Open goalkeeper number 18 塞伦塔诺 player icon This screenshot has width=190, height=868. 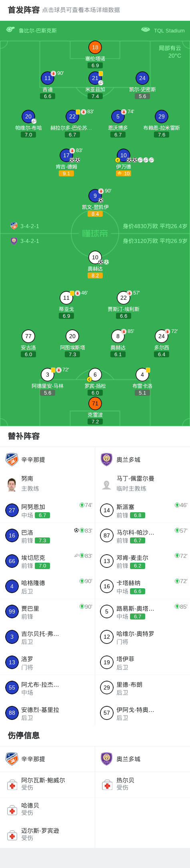pos(95,47)
